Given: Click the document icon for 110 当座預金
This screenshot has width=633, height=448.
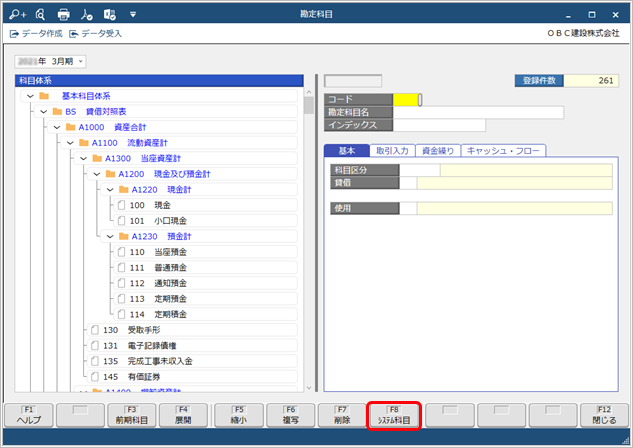Looking at the screenshot, I should pos(122,252).
